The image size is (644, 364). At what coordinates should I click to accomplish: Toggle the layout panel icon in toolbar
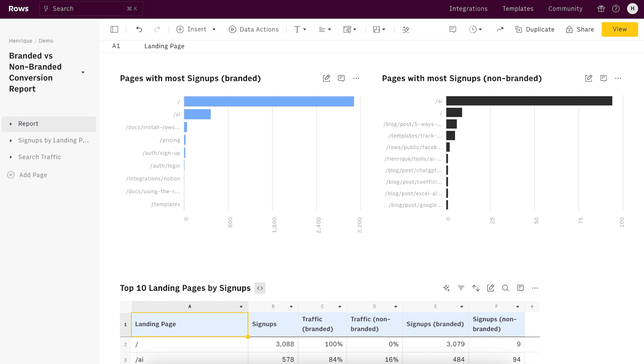[114, 29]
